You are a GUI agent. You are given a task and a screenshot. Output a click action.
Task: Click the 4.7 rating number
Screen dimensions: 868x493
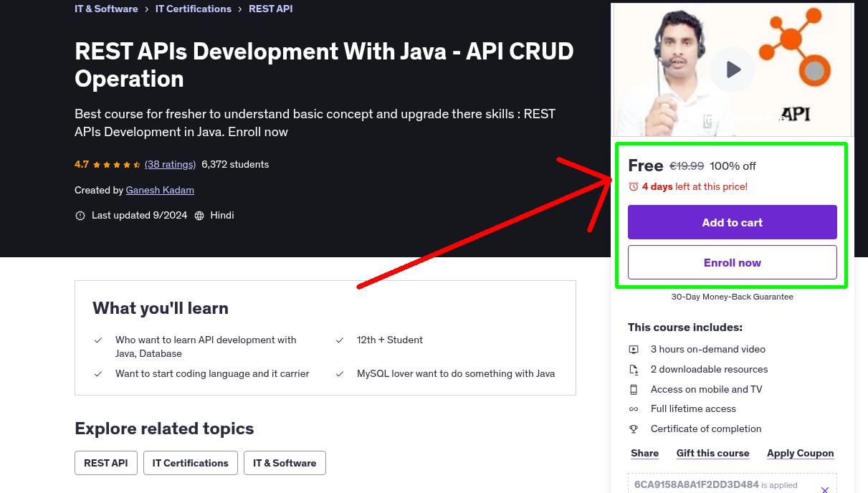click(82, 164)
